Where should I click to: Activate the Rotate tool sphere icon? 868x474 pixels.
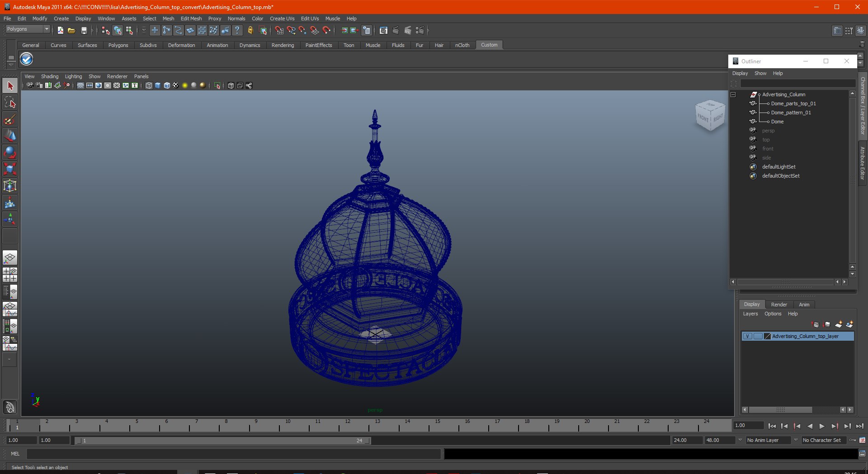coord(10,152)
